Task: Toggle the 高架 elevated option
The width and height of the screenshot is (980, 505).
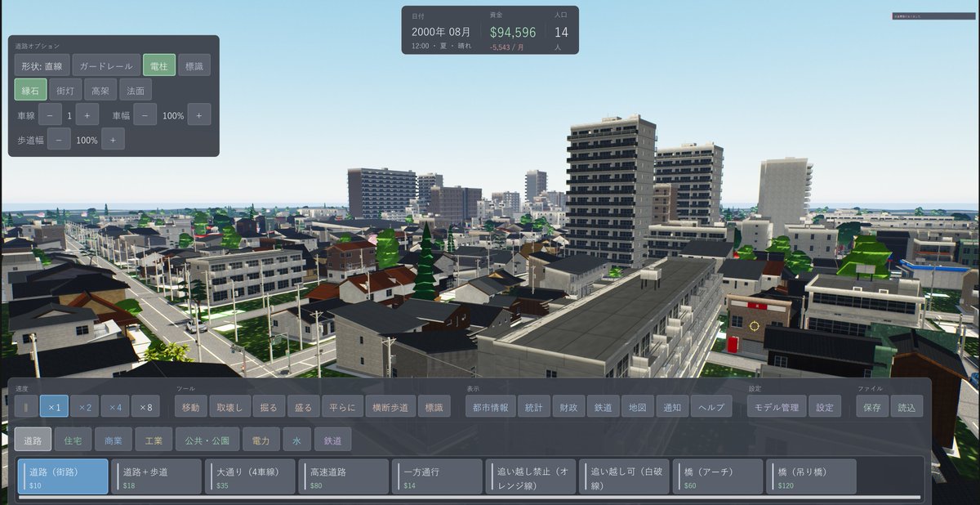Action: tap(100, 90)
